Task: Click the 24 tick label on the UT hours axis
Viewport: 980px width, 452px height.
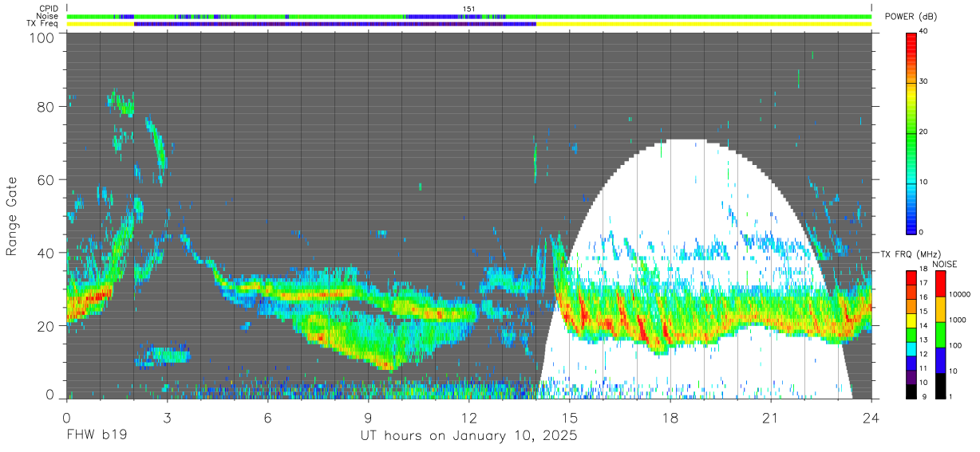Action: click(871, 418)
